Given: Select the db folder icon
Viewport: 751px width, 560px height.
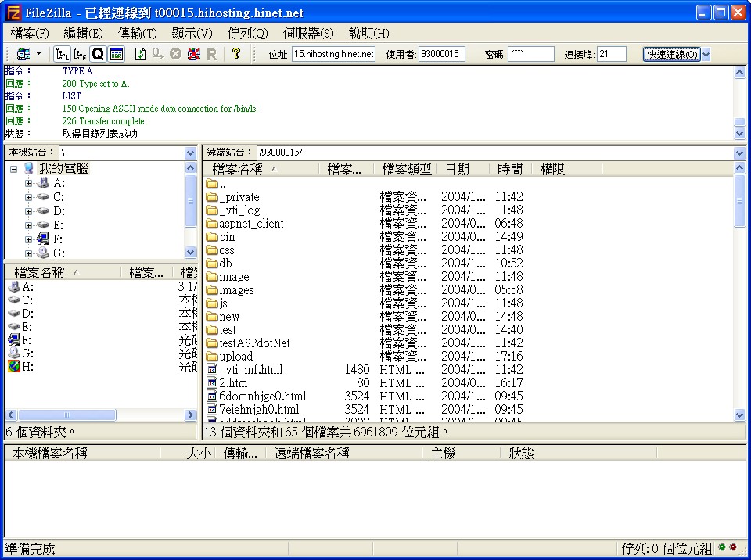Looking at the screenshot, I should click(x=212, y=263).
